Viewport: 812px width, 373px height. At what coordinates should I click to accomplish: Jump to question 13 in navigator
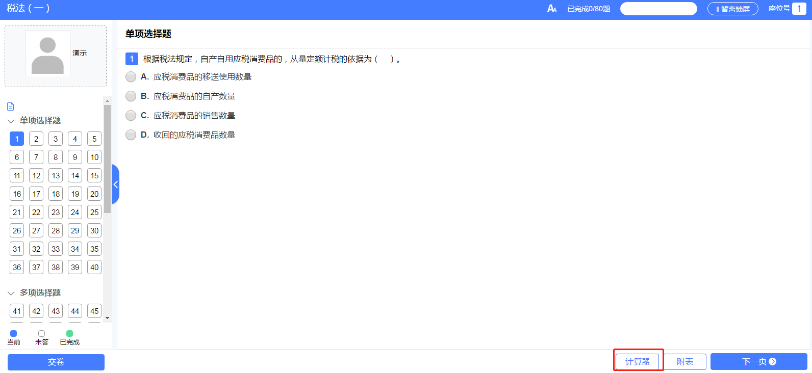pos(55,176)
